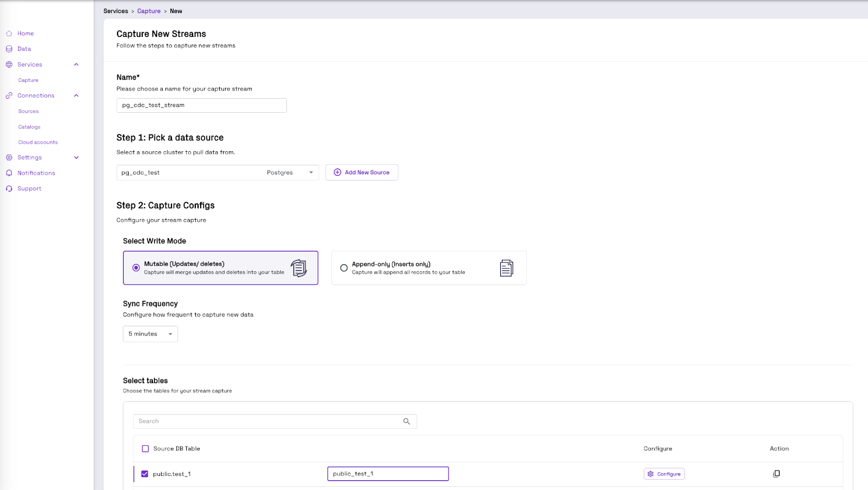Click the Connections link icon

9,95
